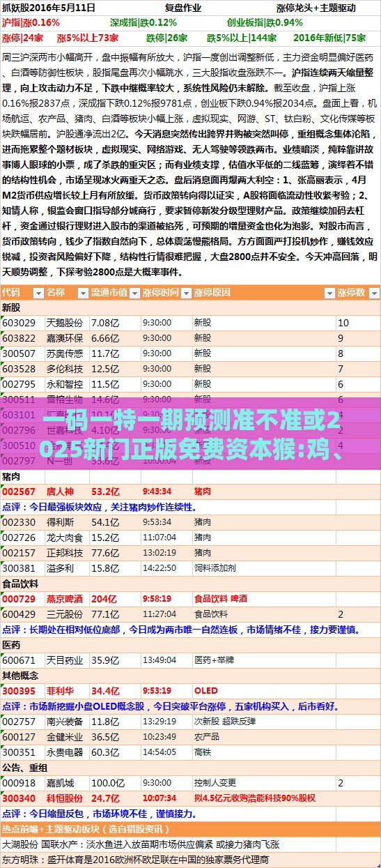
Task: Select stock name 燕京啤酒
Action: [x=64, y=598]
